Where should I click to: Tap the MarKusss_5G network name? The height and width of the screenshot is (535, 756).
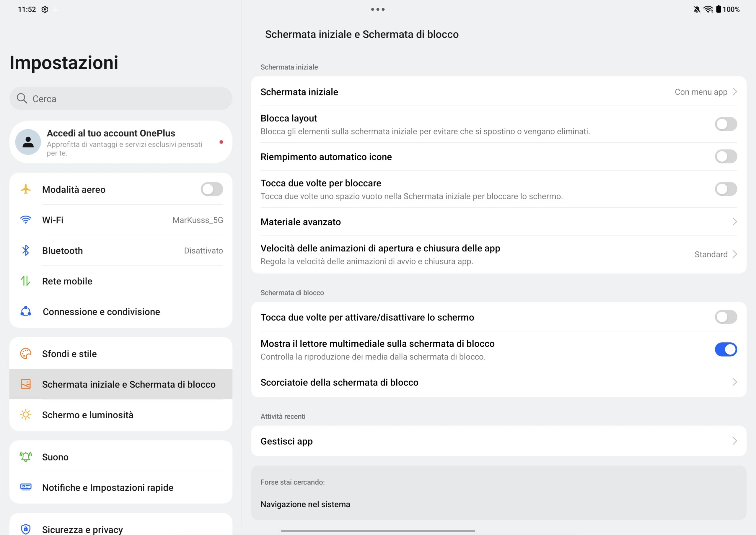198,220
